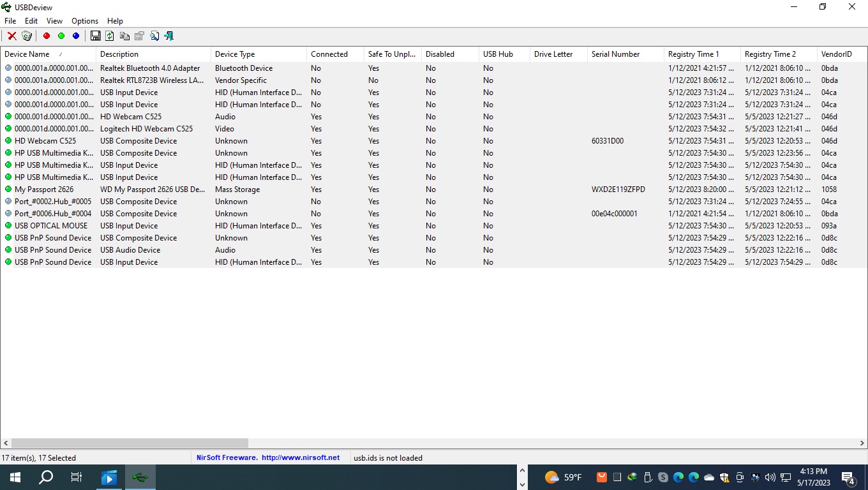
Task: Click the blue dot toolbar icon
Action: [x=76, y=36]
